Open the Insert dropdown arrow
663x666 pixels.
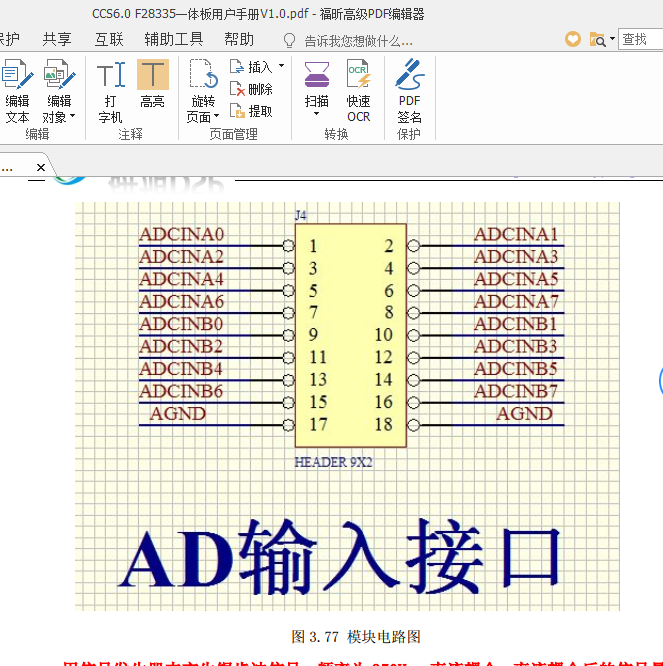281,66
